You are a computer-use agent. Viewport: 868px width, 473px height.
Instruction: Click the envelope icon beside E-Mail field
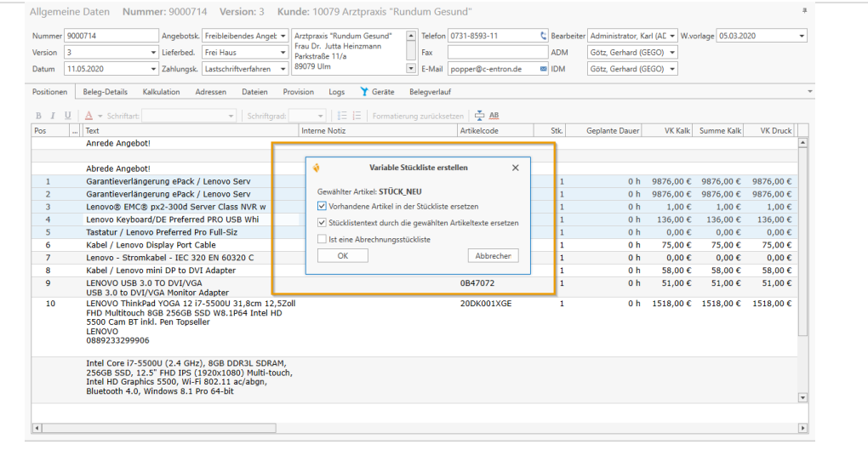tap(544, 69)
